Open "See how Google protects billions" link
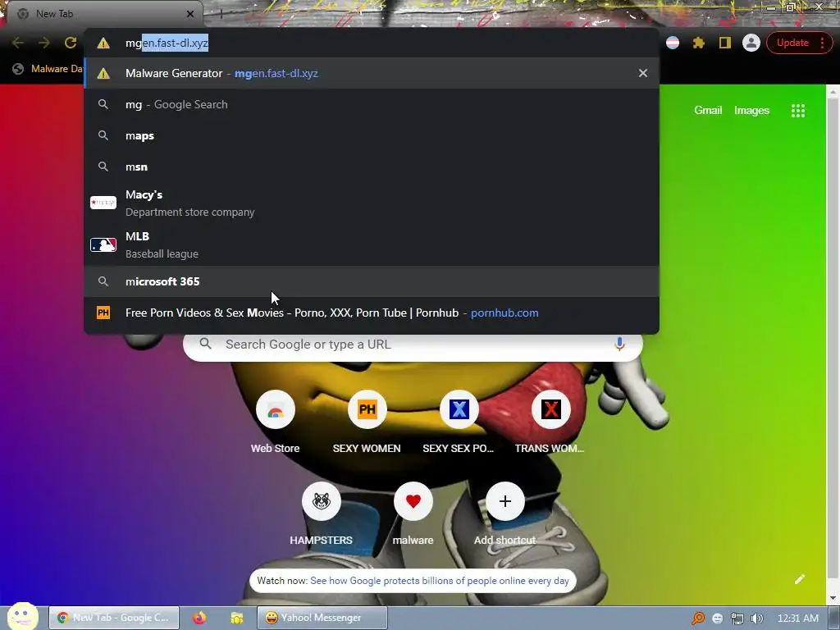 tap(440, 581)
